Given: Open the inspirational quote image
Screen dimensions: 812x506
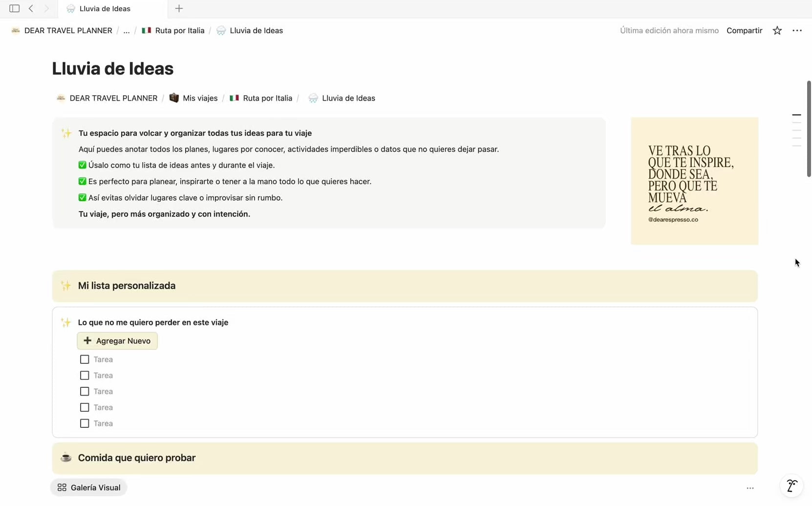Looking at the screenshot, I should tap(694, 181).
